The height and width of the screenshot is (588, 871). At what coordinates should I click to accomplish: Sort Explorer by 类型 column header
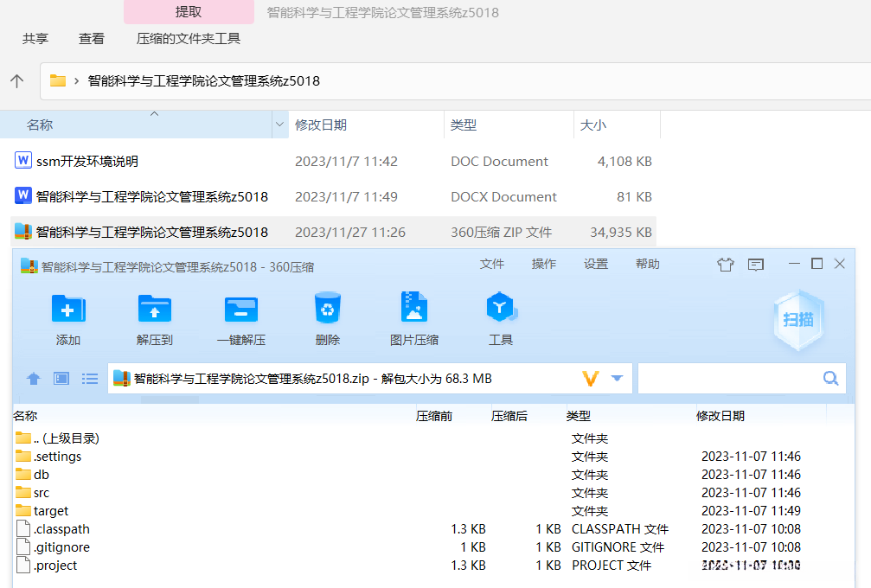tap(509, 125)
